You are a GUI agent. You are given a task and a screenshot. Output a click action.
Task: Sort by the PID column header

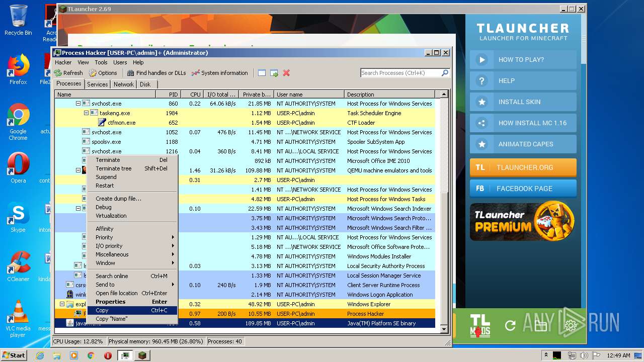tap(169, 94)
